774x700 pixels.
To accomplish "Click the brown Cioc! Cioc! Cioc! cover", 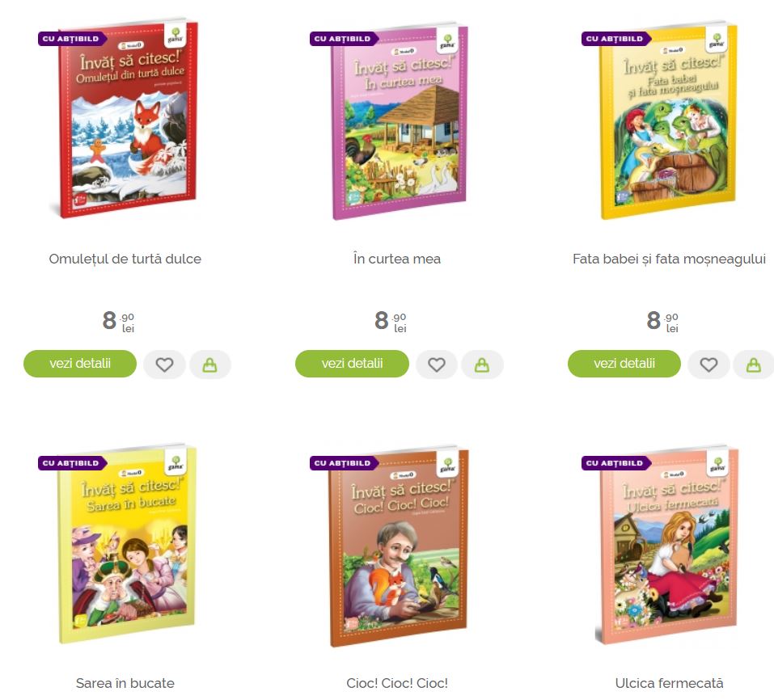I will coord(398,546).
